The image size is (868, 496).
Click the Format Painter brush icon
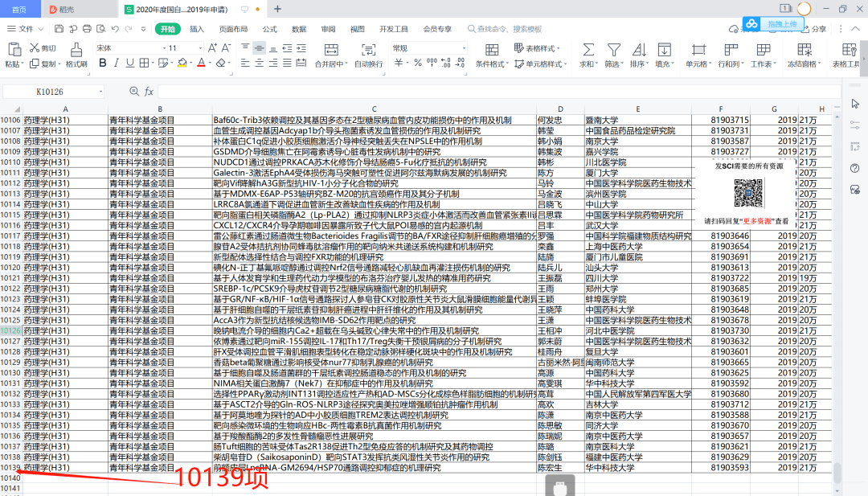[x=76, y=50]
